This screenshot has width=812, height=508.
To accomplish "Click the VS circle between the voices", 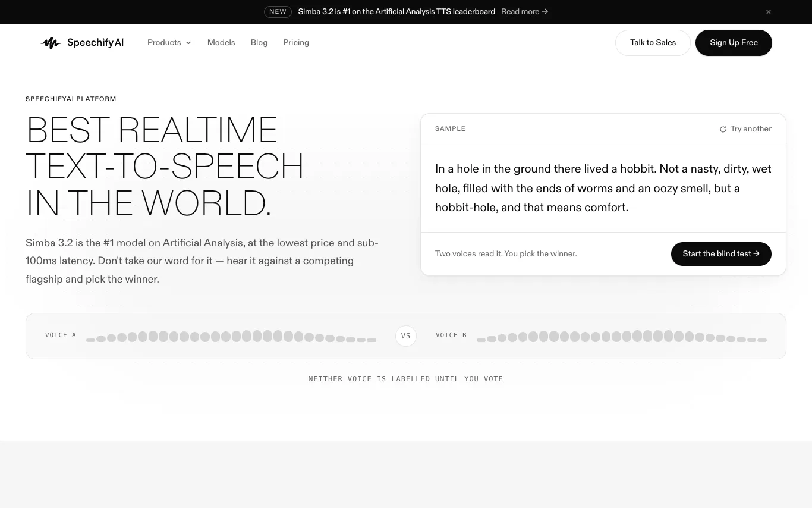I will tap(406, 336).
